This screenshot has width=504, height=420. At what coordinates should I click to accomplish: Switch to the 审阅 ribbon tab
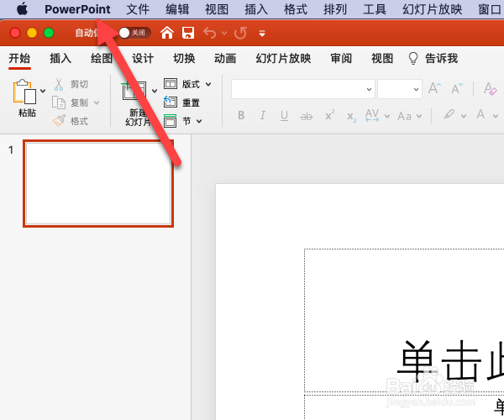tap(341, 59)
